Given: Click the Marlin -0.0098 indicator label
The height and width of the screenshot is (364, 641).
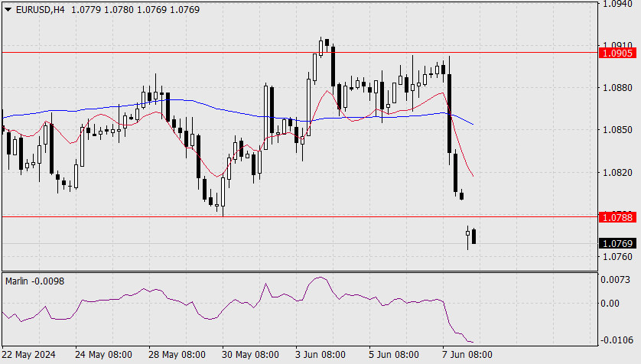Looking at the screenshot, I should click(34, 281).
